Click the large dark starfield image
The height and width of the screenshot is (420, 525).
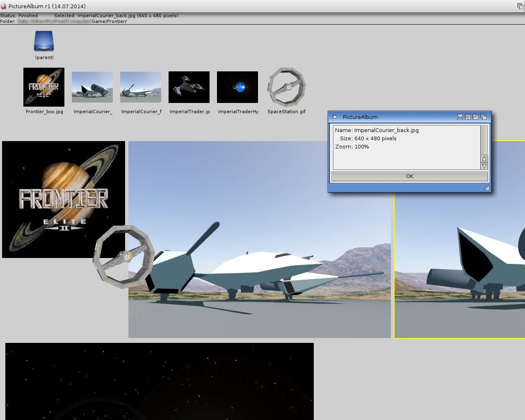click(160, 381)
